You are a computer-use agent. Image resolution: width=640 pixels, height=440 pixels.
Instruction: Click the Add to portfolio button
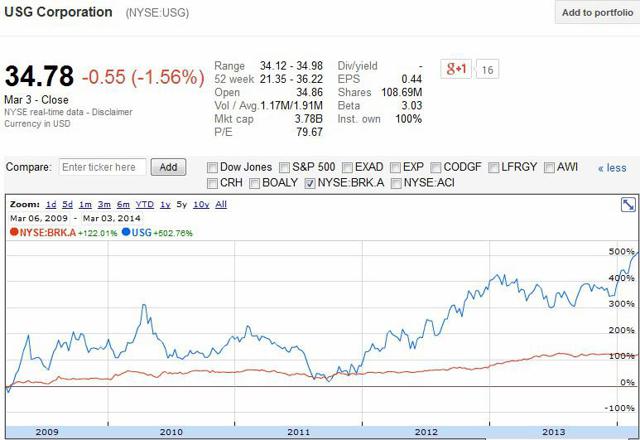pos(597,12)
